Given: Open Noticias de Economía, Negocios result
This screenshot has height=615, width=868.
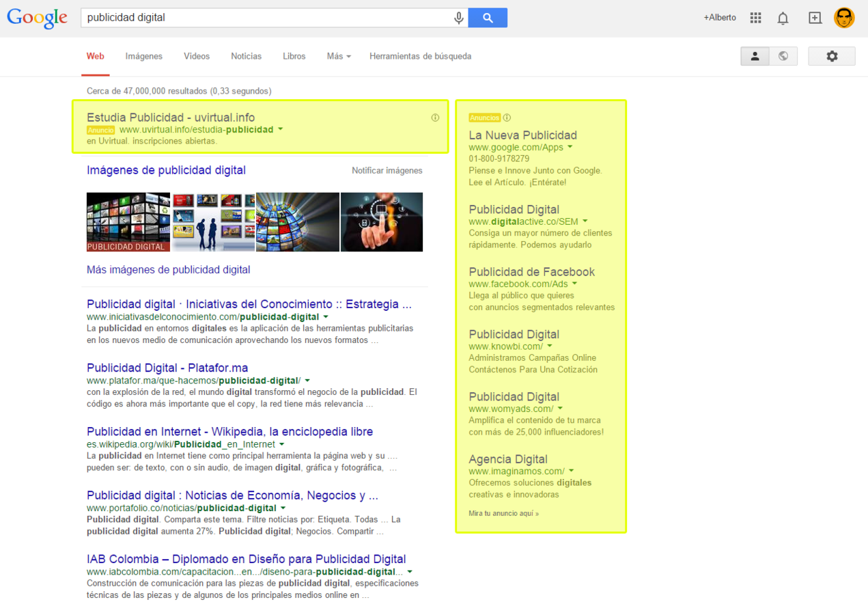Looking at the screenshot, I should coord(232,495).
